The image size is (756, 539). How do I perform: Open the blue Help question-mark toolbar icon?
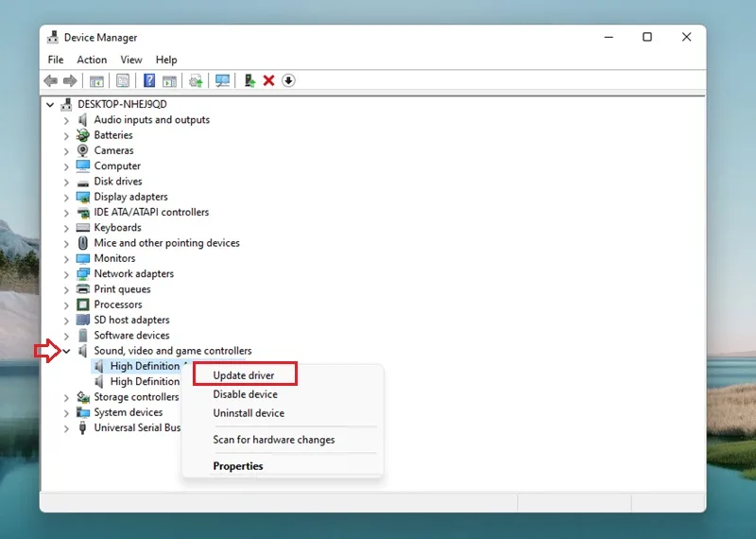coord(149,80)
